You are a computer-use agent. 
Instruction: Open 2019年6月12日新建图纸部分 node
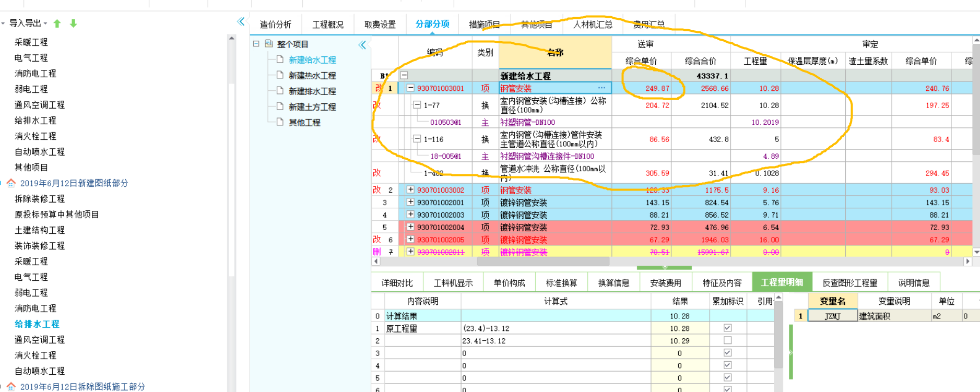[x=74, y=183]
